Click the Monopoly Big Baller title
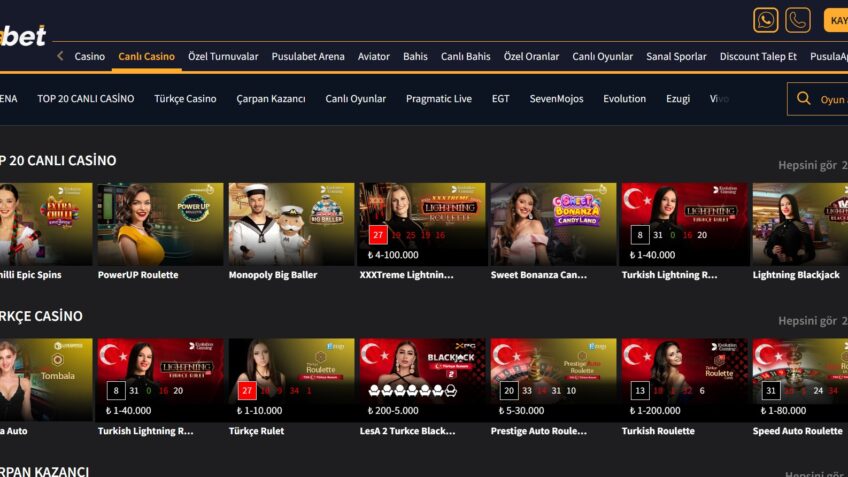Image resolution: width=848 pixels, height=477 pixels. pos(273,275)
